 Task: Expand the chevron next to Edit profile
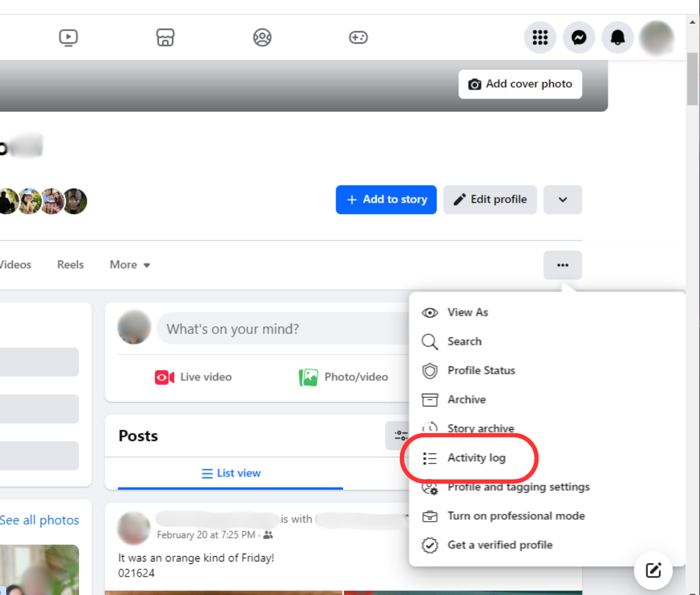click(x=563, y=200)
